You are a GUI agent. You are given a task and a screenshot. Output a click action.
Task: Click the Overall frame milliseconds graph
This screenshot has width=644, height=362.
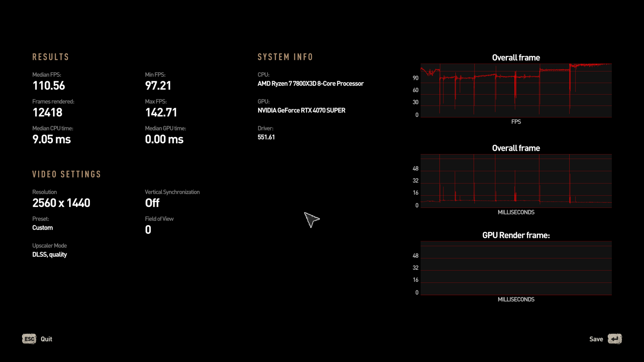[516, 181]
